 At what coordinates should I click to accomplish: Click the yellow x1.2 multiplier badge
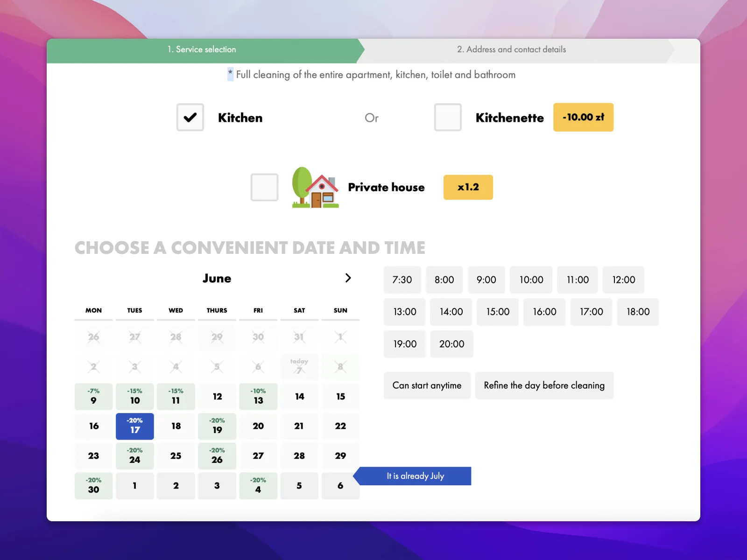[x=468, y=188]
